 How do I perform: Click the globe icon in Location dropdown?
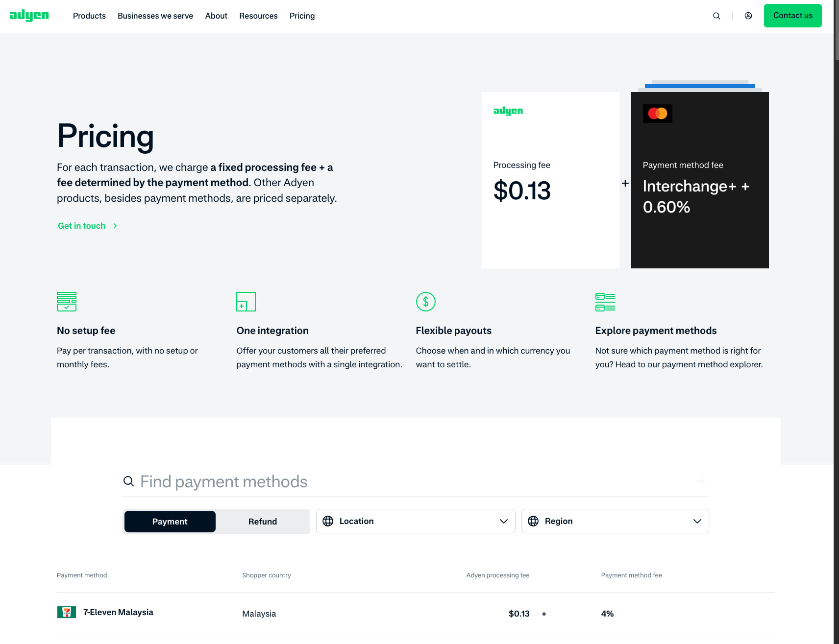328,521
